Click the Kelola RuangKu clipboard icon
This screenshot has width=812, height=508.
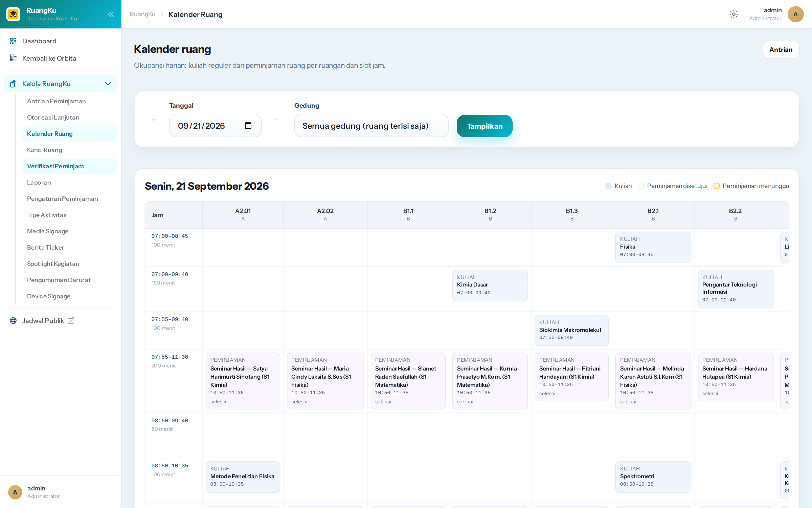click(13, 84)
